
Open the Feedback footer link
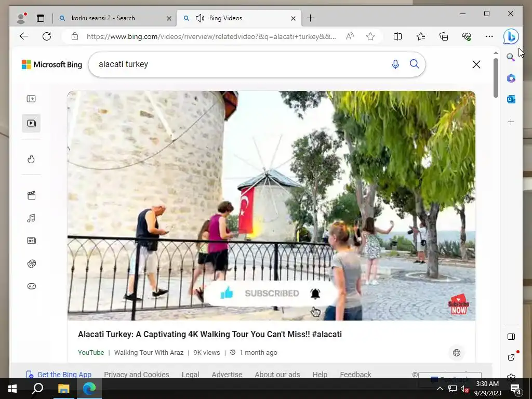coord(355,374)
